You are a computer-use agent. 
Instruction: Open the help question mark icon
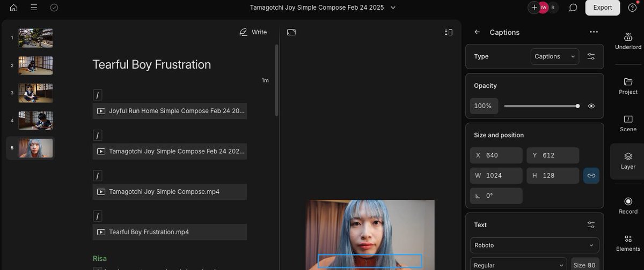[632, 7]
